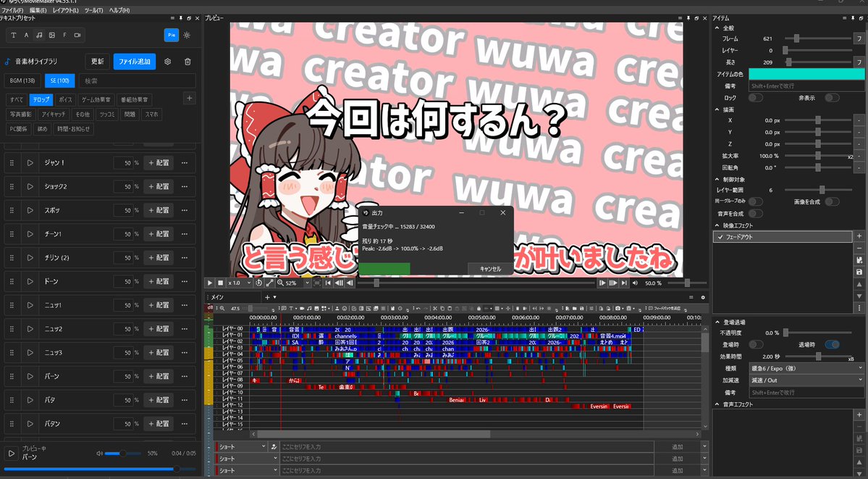Click the 備考 notes field in 全般

(x=806, y=86)
